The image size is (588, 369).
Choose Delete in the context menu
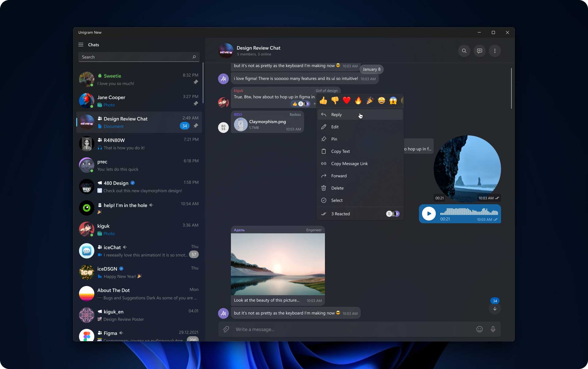tap(360, 188)
